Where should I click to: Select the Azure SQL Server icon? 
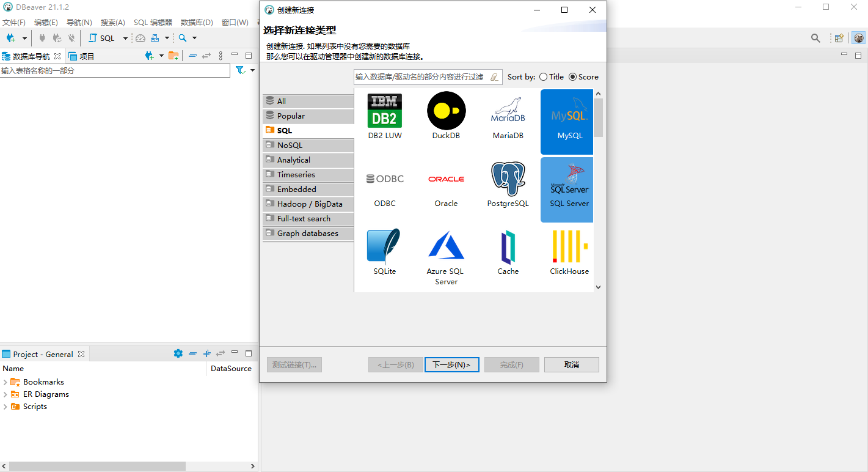click(446, 247)
